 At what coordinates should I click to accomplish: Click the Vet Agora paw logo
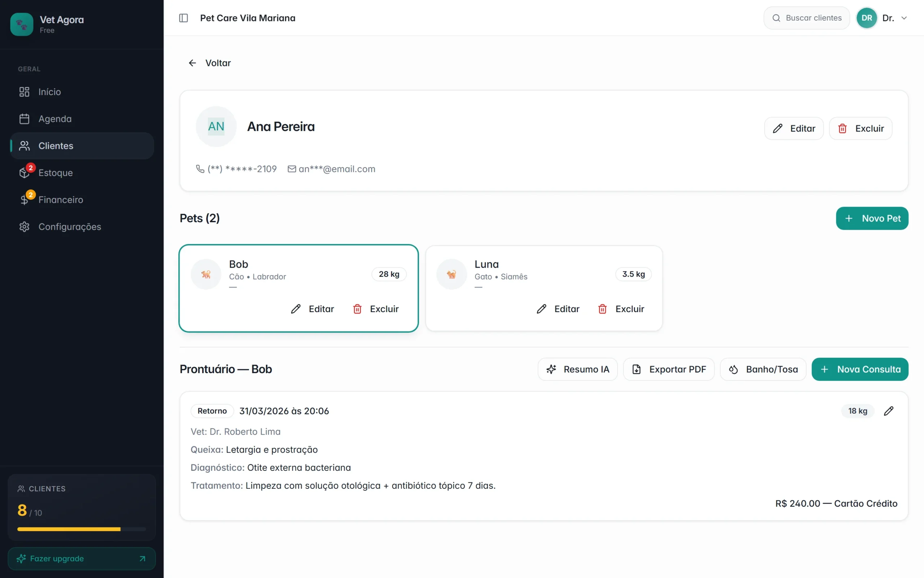point(22,25)
